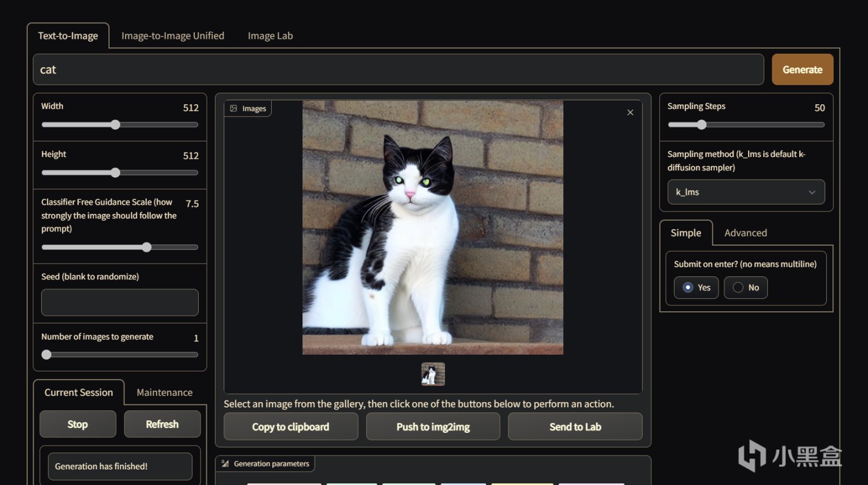Open the Image-to-Image Unified tab

tap(173, 36)
